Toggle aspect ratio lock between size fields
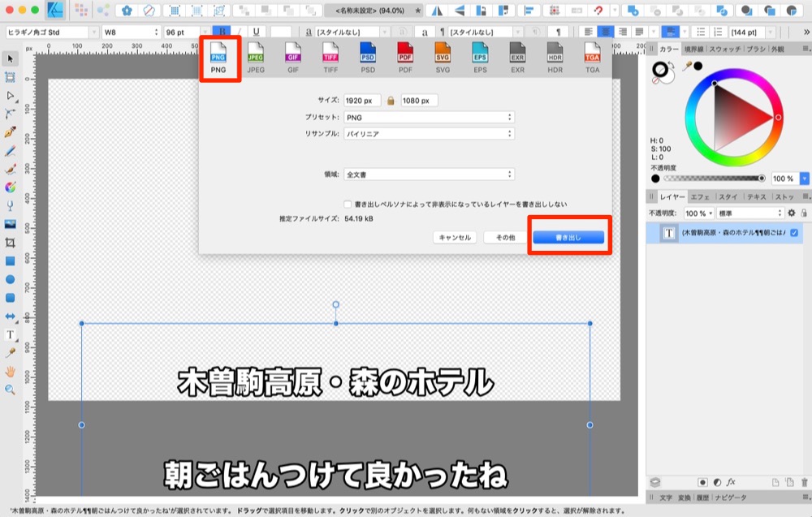Viewport: 812px width, 517px height. (x=391, y=101)
